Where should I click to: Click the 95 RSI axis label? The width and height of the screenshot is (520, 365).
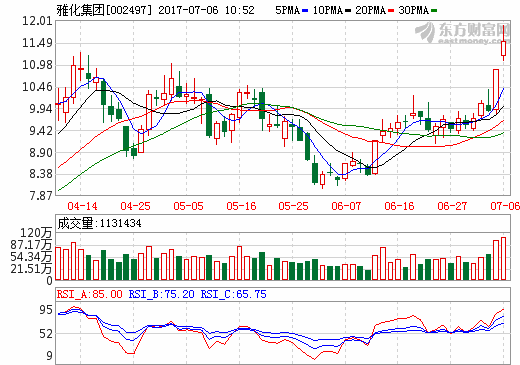pos(46,310)
